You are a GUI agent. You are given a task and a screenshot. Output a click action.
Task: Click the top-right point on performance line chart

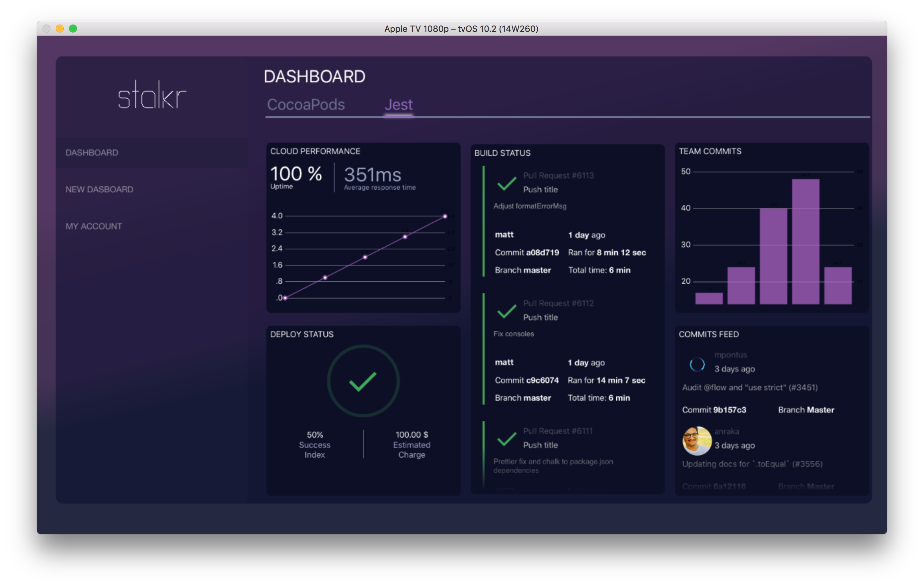445,216
